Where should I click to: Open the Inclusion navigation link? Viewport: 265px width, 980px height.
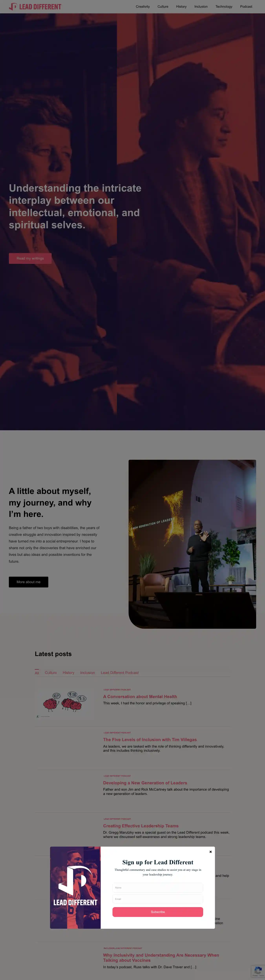pos(201,6)
